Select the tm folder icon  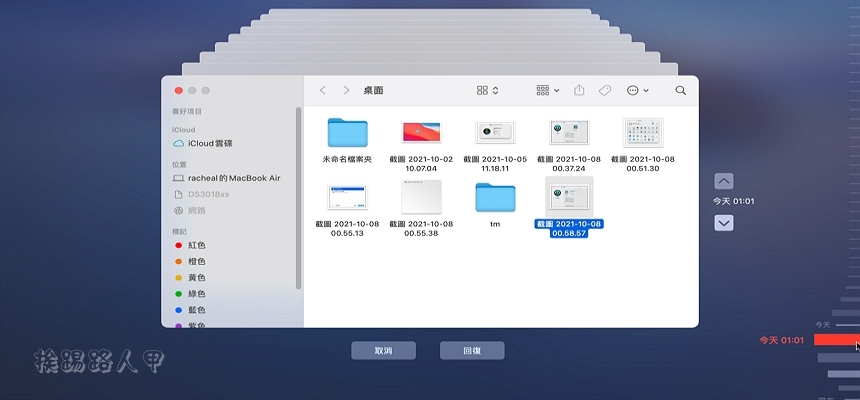494,197
